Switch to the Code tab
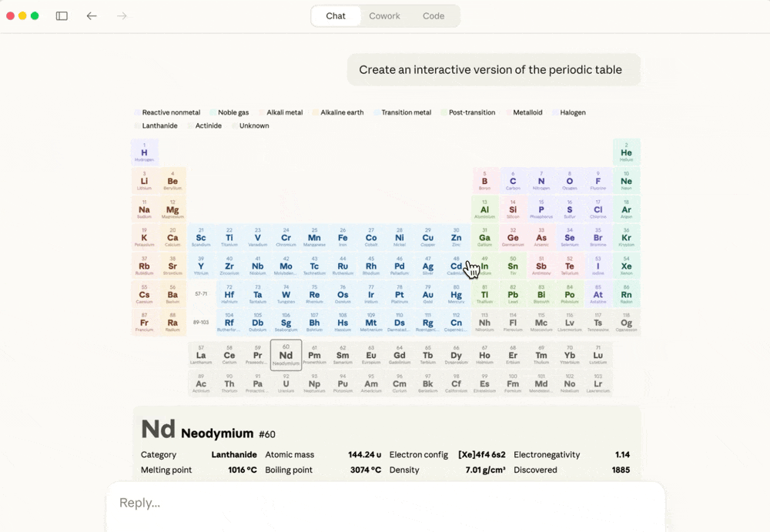This screenshot has height=532, width=770. point(434,16)
